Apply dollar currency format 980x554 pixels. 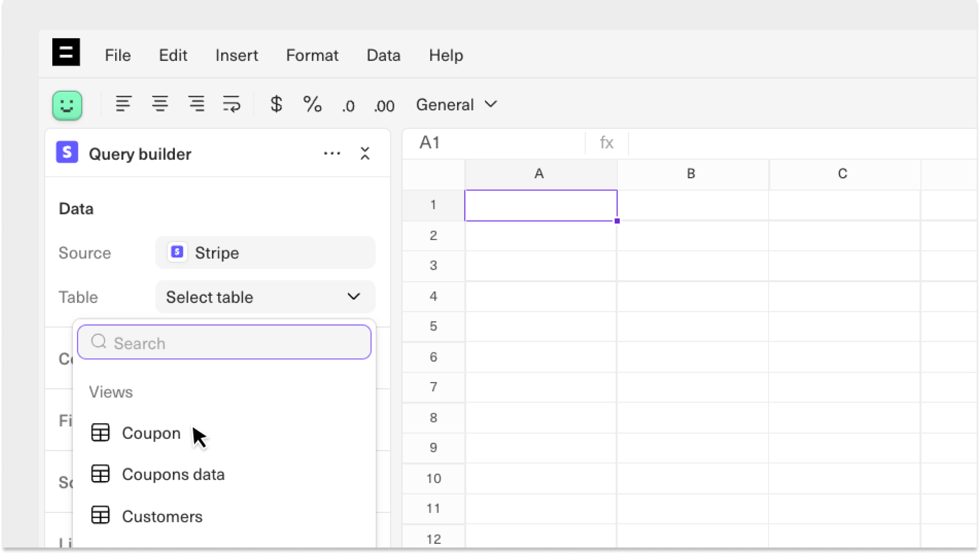[x=276, y=104]
